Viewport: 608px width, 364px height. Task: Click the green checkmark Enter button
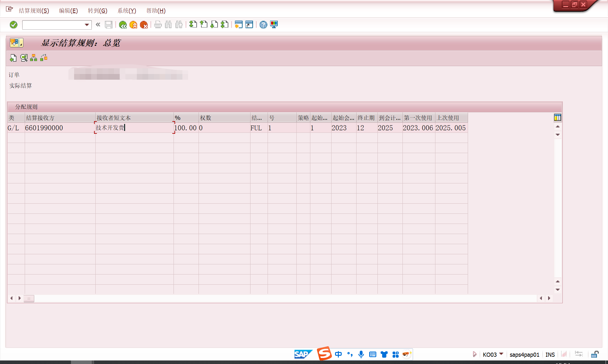tap(14, 25)
